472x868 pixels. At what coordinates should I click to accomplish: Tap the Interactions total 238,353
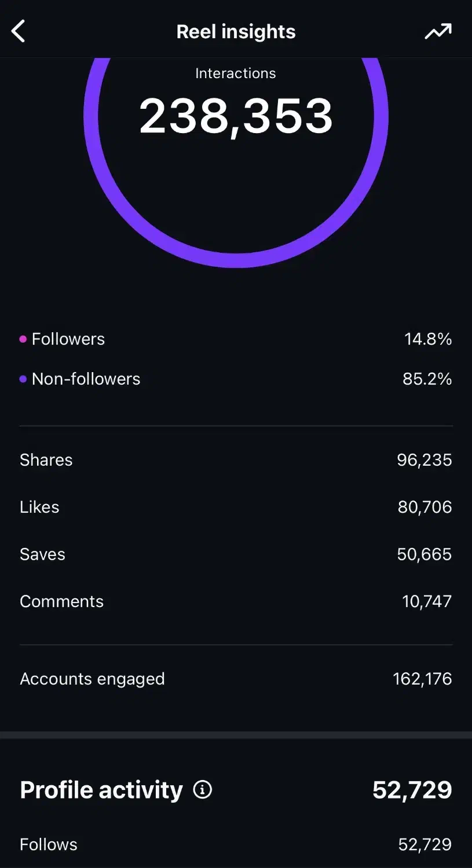(x=236, y=116)
